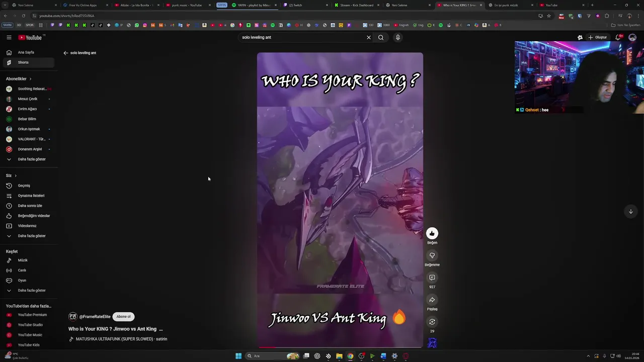The image size is (644, 362).
Task: Open Chrome from the taskbar
Action: (x=350, y=356)
